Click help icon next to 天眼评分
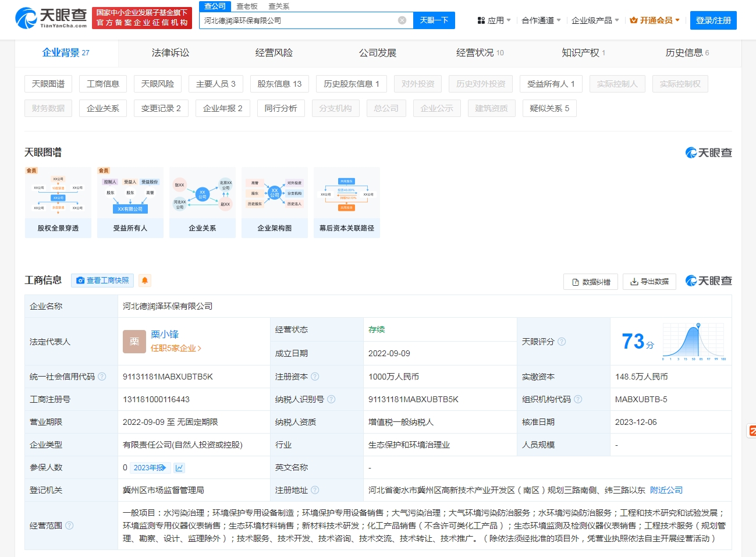This screenshot has height=557, width=756. coord(562,342)
